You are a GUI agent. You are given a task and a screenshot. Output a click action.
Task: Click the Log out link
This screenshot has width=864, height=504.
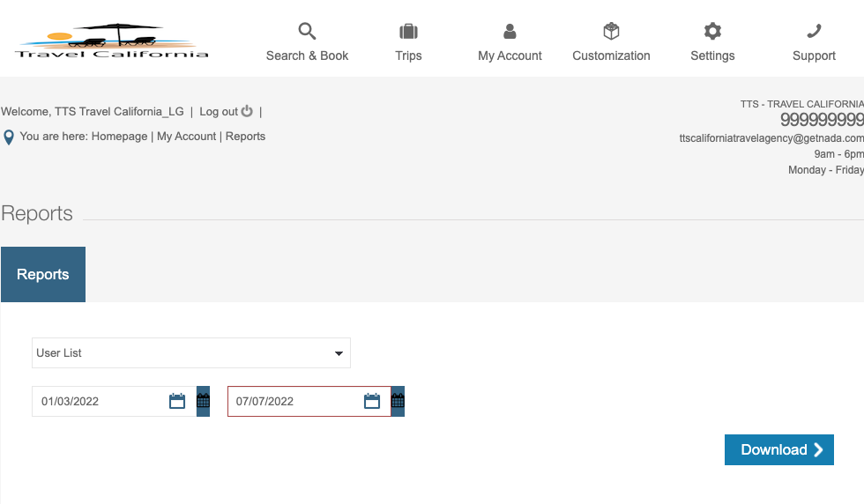coord(219,111)
